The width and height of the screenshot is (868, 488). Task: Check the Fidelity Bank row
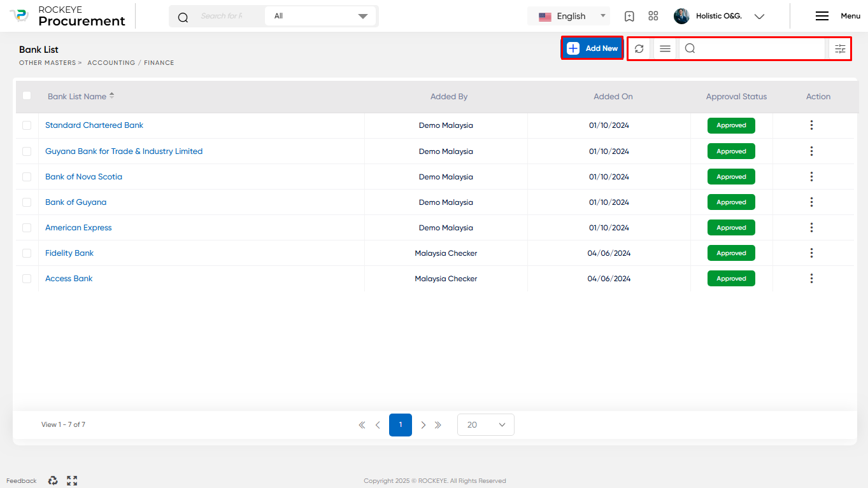27,253
